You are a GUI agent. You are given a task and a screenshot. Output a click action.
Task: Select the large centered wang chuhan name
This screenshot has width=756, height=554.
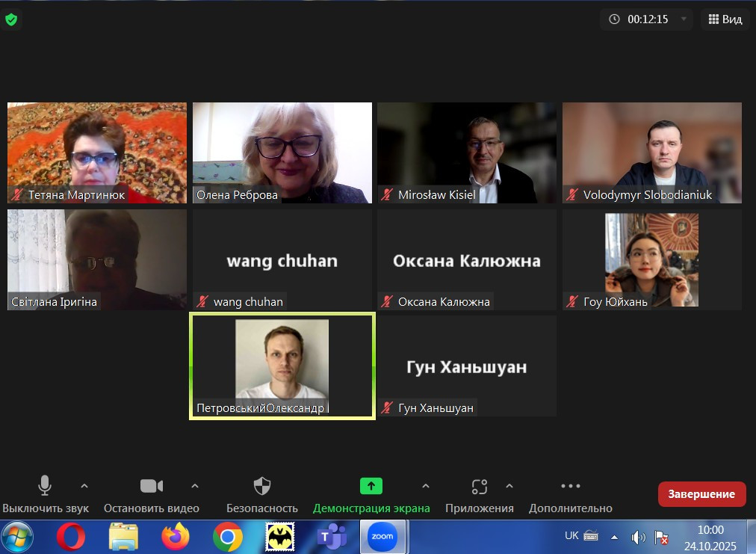tap(282, 261)
